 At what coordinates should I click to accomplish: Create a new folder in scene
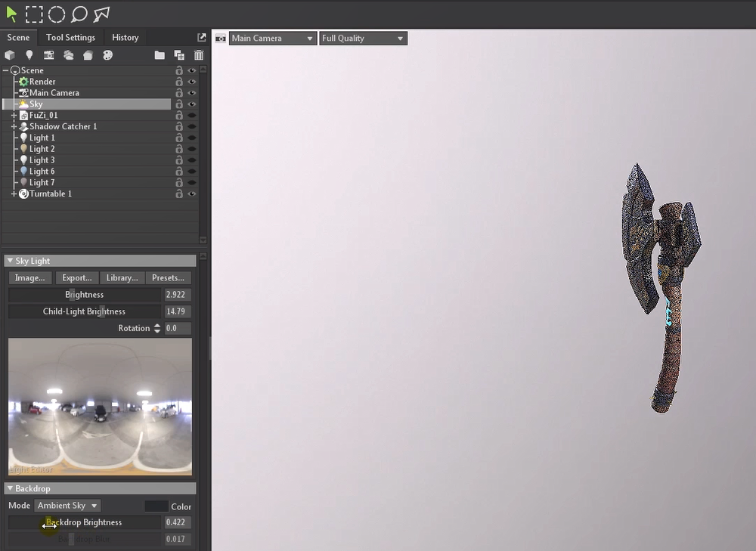[160, 55]
